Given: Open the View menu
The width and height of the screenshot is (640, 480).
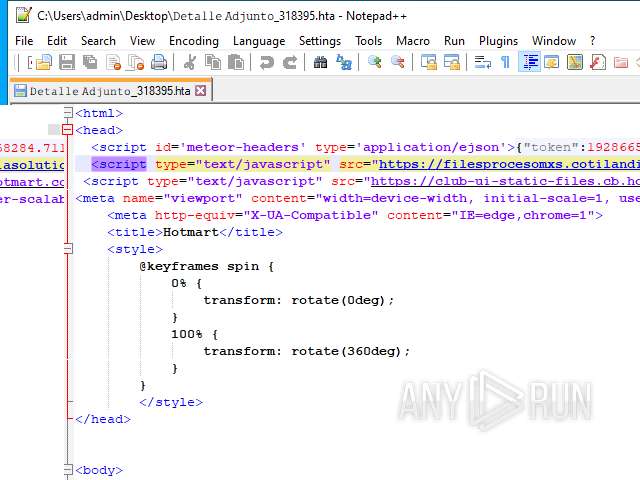Looking at the screenshot, I should [142, 41].
